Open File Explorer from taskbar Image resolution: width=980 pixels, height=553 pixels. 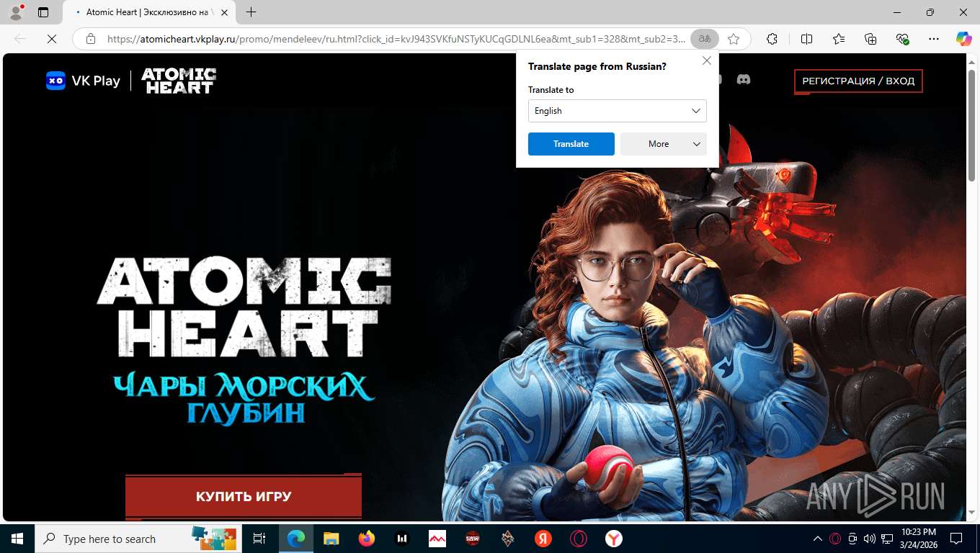(x=331, y=539)
